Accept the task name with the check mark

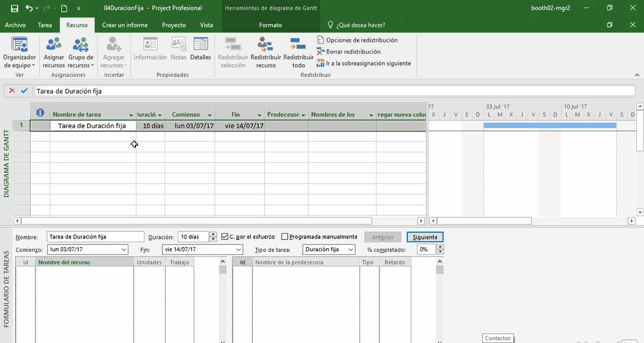(24, 90)
